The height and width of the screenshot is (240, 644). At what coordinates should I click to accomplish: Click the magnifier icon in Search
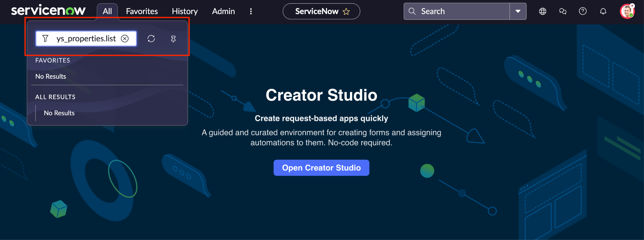[x=412, y=11]
